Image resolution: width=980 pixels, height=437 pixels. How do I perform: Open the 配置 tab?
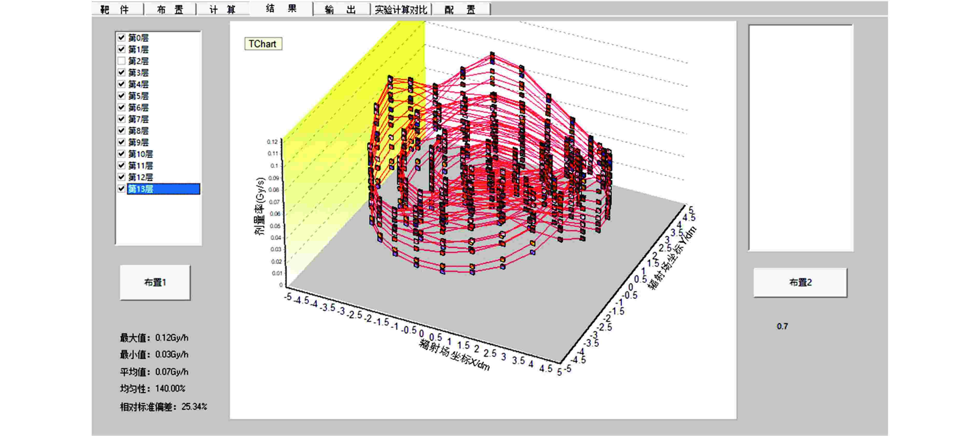coord(460,10)
